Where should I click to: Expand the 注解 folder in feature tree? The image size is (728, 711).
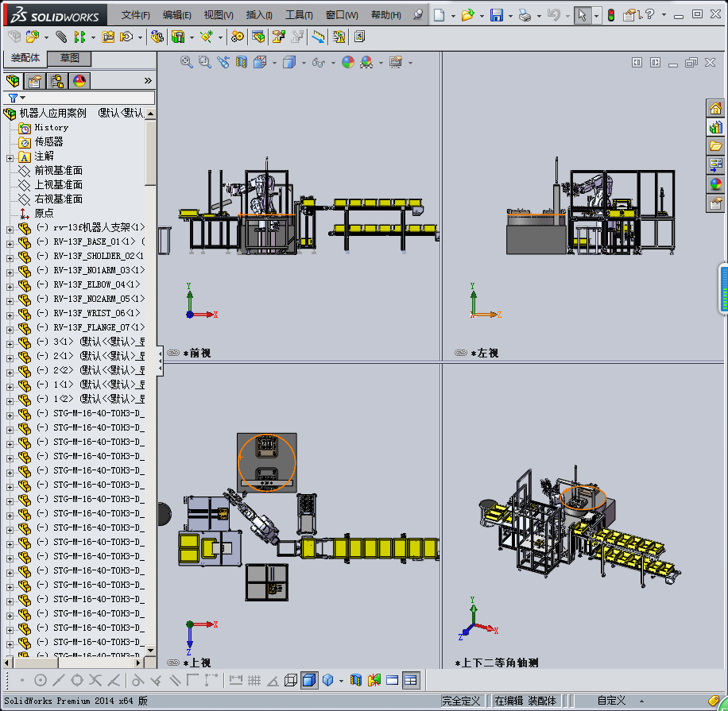[10, 156]
